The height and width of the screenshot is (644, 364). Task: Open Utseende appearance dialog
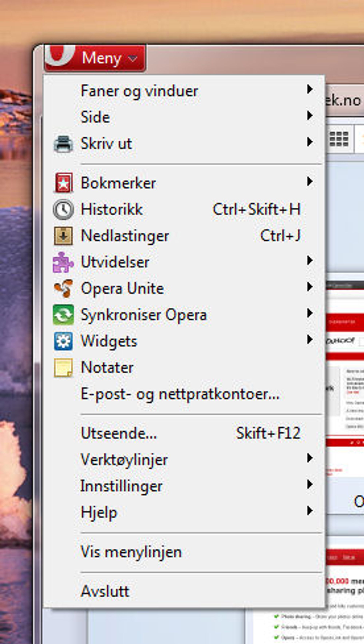[x=184, y=433]
